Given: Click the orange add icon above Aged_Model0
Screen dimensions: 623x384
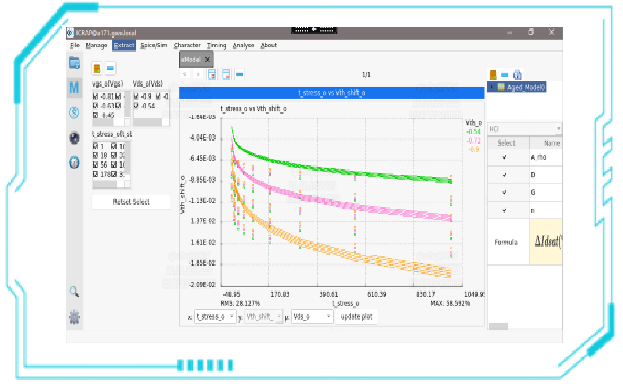Looking at the screenshot, I should point(493,75).
